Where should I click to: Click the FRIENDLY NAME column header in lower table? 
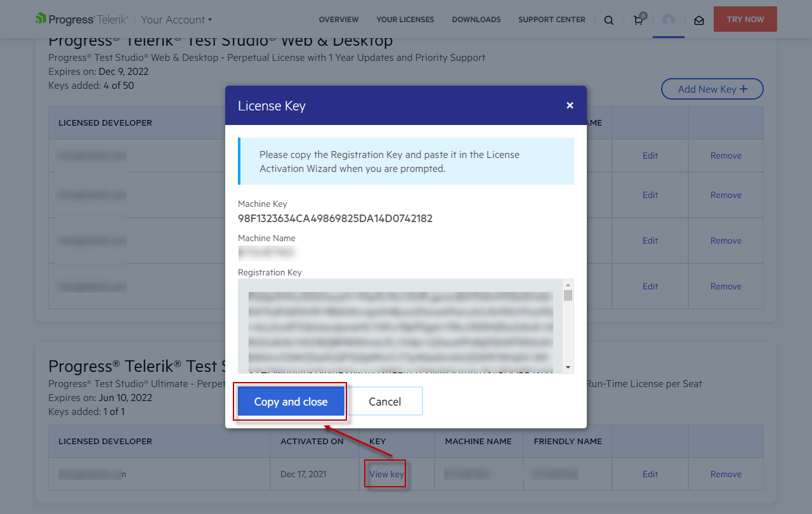click(568, 441)
